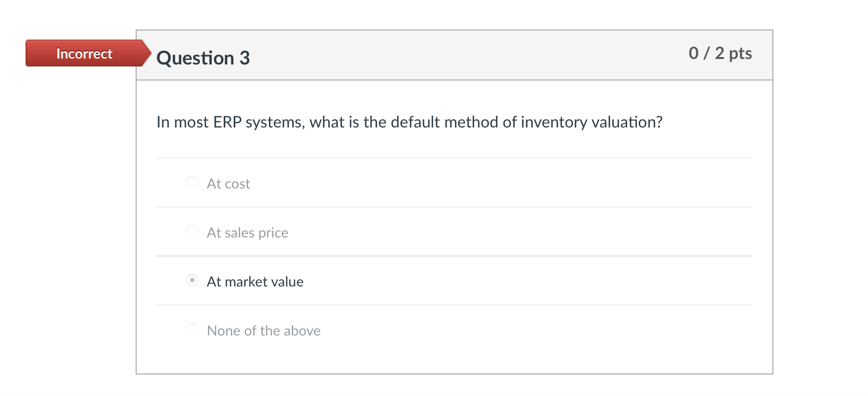
Task: Click the "Question 3" heading
Action: (x=202, y=57)
